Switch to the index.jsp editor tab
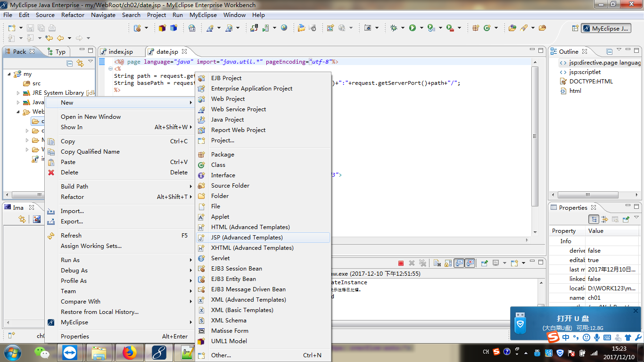644x362 pixels. coord(120,52)
